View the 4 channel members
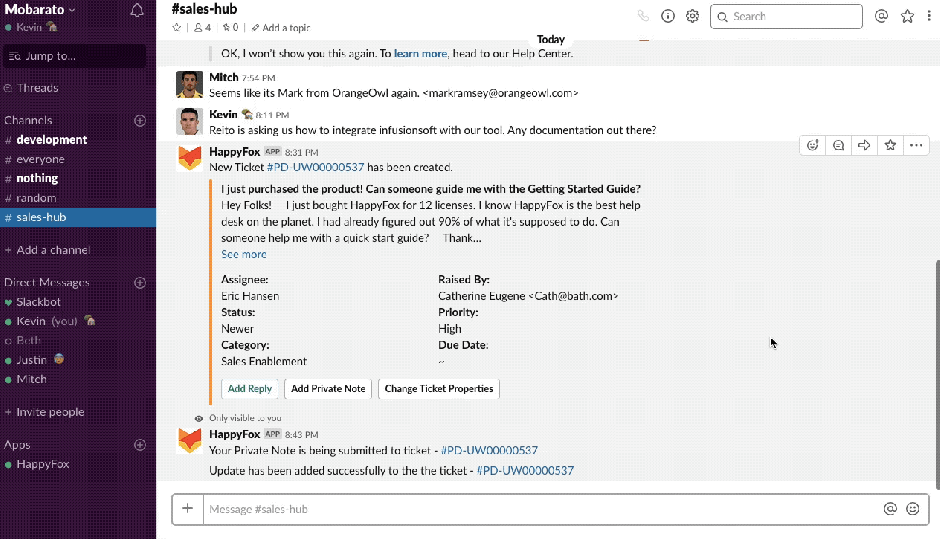Viewport: 940px width, 539px height. (203, 28)
